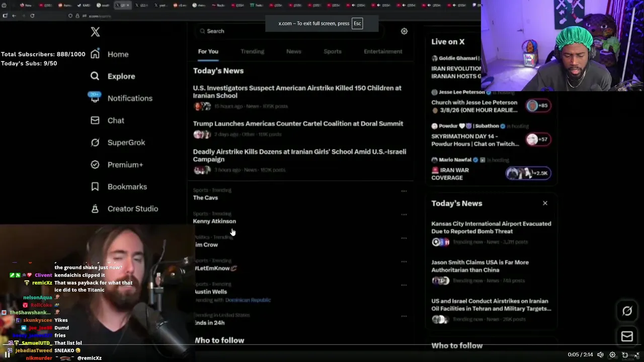Open Home from the X sidebar
Screen dimensions: 644x362
tap(110, 54)
